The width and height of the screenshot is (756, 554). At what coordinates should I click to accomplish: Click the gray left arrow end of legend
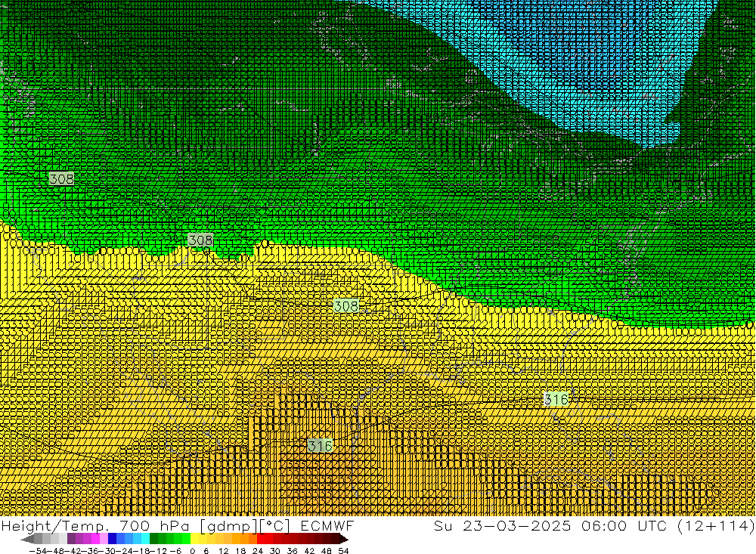(27, 539)
